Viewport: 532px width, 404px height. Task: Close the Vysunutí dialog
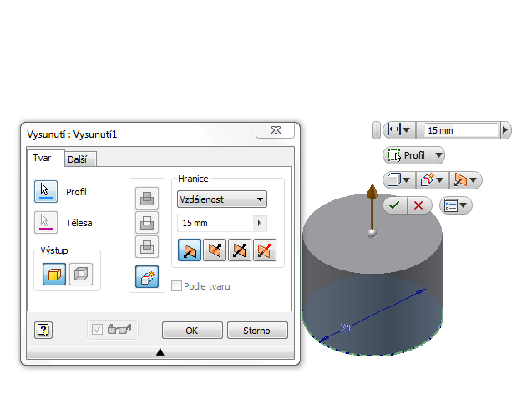point(276,130)
